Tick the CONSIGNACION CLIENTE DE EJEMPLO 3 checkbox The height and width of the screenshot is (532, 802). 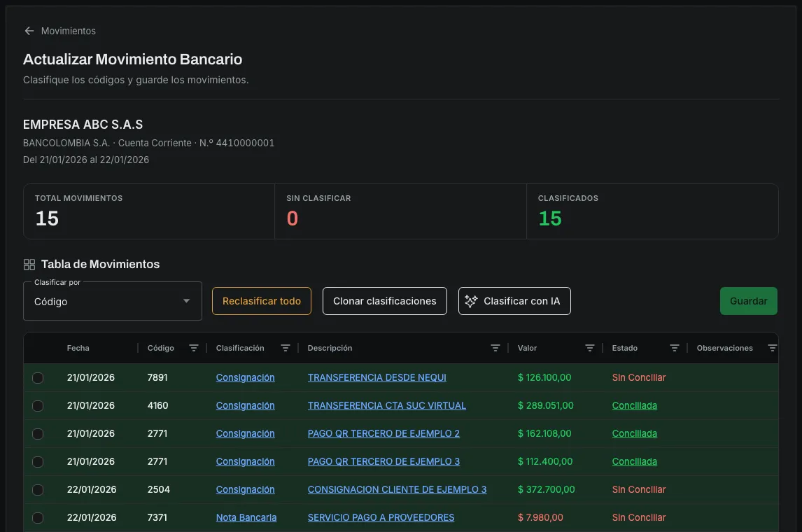(x=38, y=490)
